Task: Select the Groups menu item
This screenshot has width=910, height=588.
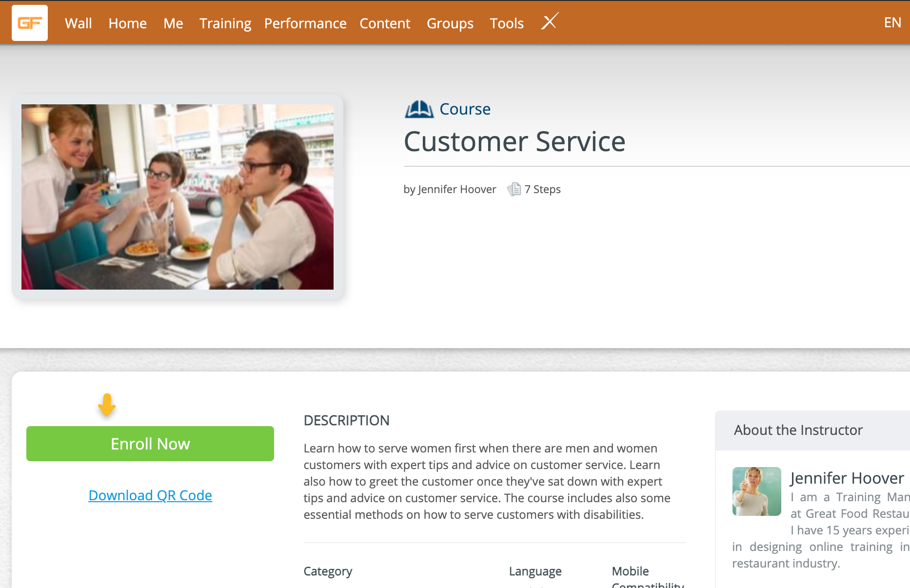Action: pos(450,23)
